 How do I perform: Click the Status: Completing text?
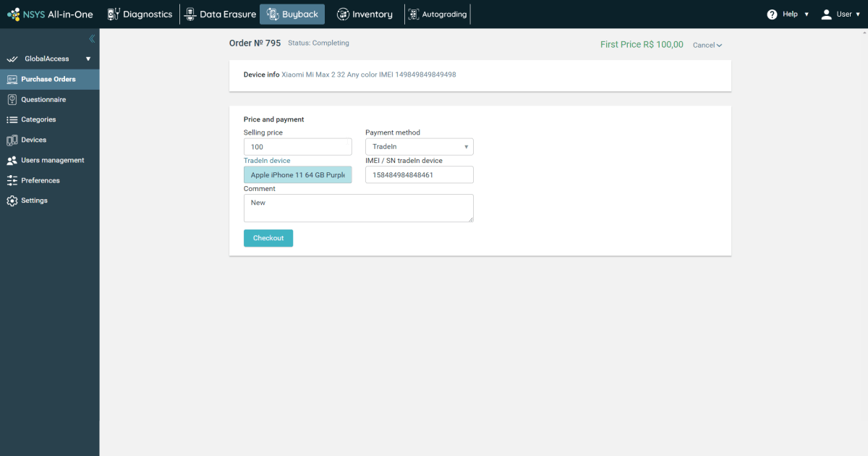coord(318,43)
